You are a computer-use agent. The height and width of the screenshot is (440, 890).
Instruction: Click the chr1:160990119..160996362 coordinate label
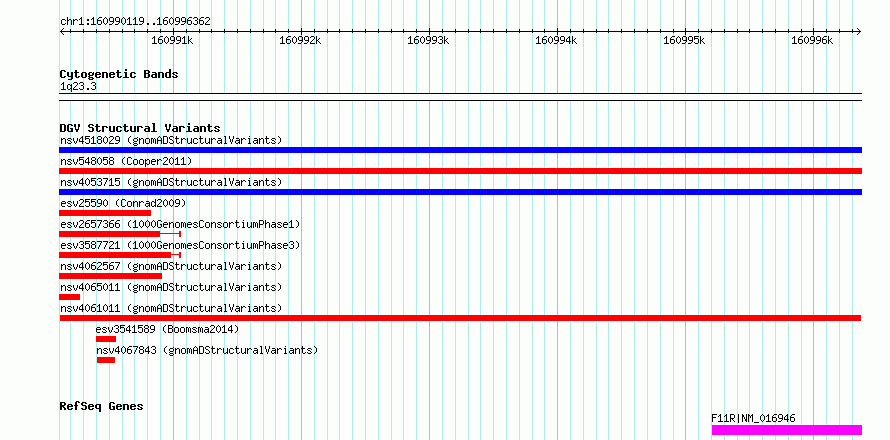pos(135,22)
